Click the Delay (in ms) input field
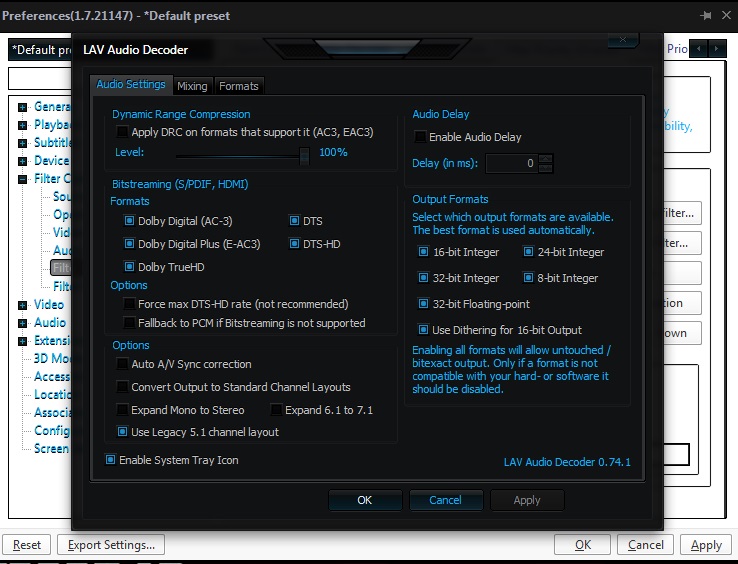738x564 pixels. [512, 163]
